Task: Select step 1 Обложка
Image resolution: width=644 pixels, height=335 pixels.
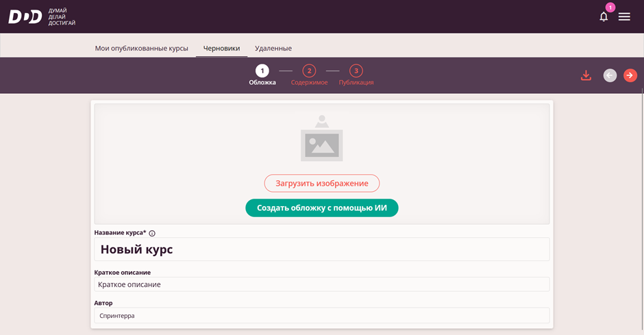Action: 262,71
